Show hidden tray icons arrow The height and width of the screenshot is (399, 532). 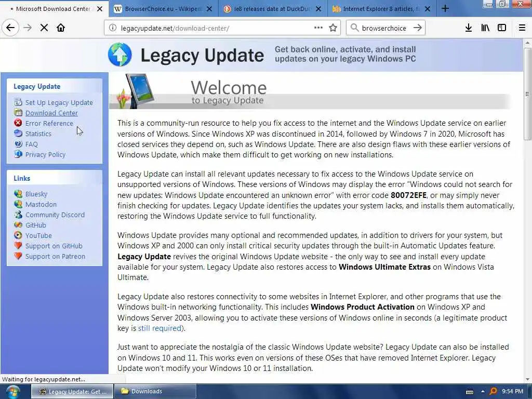[483, 392]
